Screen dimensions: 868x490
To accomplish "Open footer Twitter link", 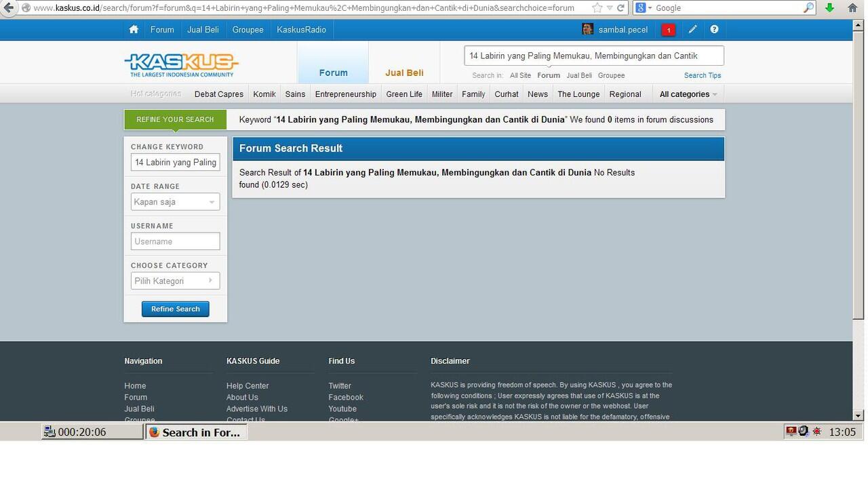I will 340,386.
